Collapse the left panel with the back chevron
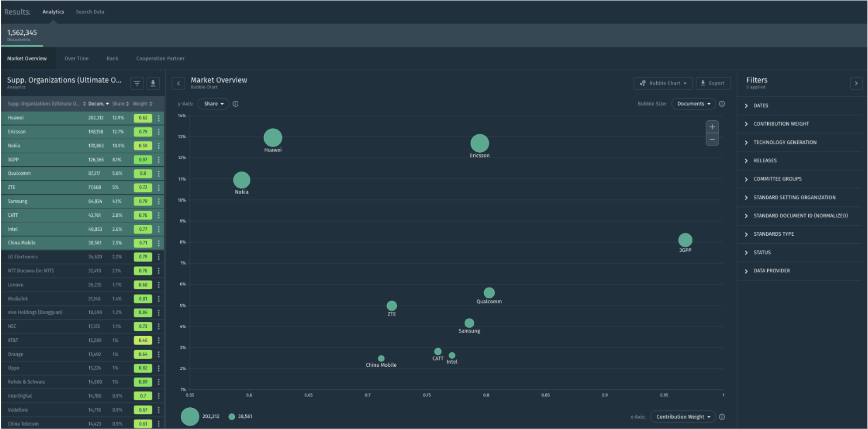This screenshot has height=429, width=868. (x=178, y=83)
